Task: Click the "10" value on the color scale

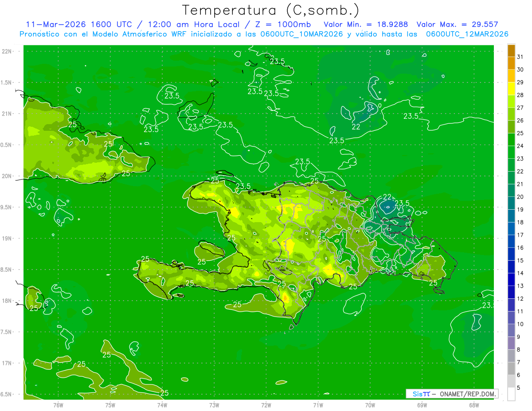Action: coord(520,324)
